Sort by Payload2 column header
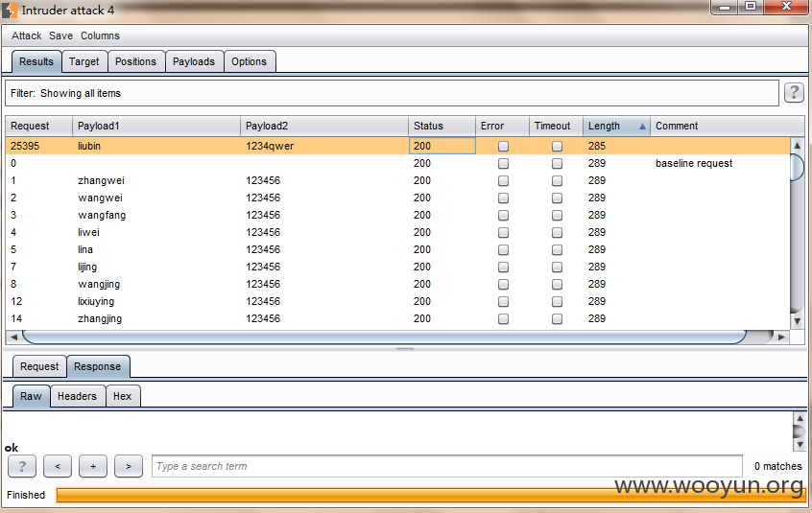This screenshot has width=812, height=513. [x=324, y=127]
